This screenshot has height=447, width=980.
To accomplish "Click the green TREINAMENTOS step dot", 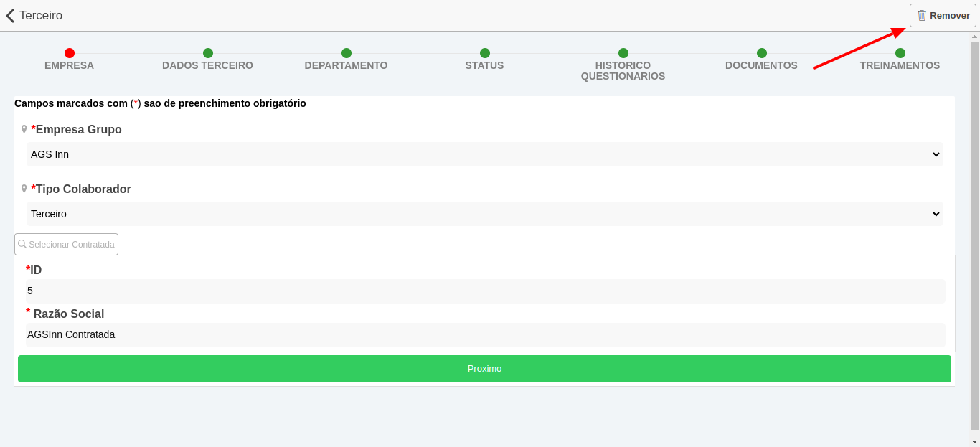I will tap(900, 52).
